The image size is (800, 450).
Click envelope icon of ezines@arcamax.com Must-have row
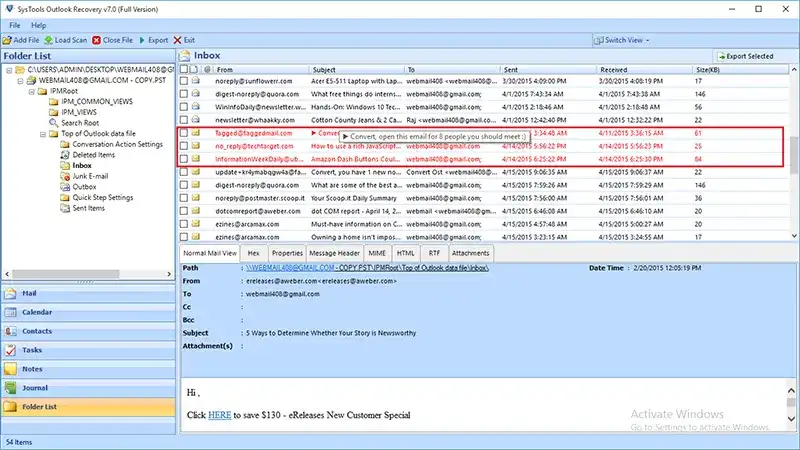195,224
